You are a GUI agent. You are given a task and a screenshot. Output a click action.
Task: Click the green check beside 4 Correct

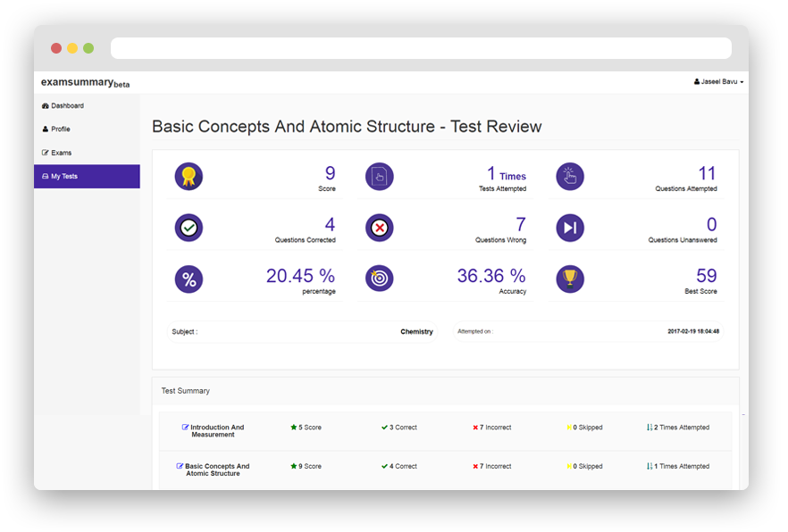(x=384, y=466)
